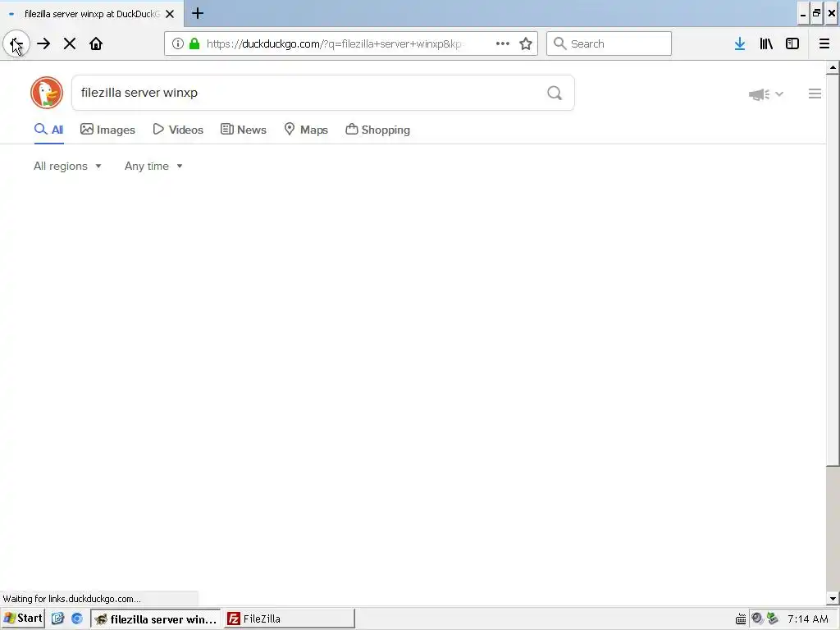Click the 'Waiting for links.duckduckgo.com...' status text
840x630 pixels.
tap(72, 599)
